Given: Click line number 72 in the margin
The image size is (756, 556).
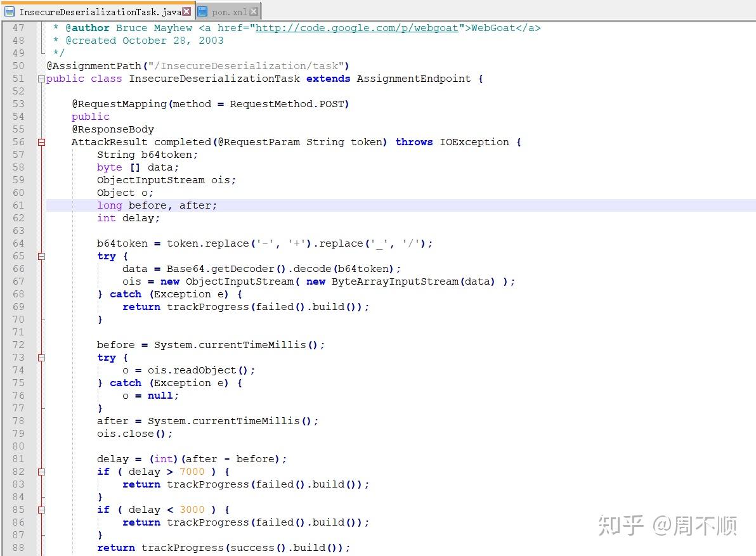Looking at the screenshot, I should point(18,345).
